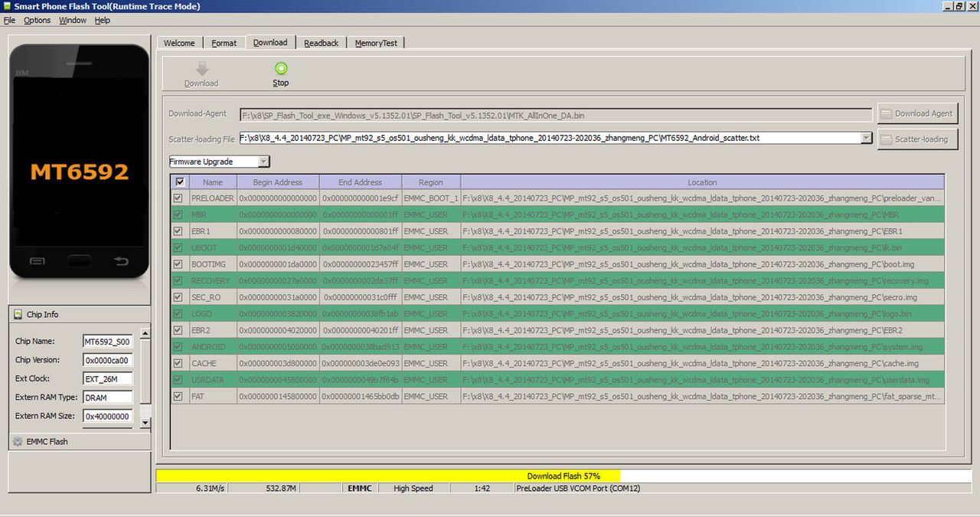Click the Ext Clock field EXT_26M

click(107, 378)
